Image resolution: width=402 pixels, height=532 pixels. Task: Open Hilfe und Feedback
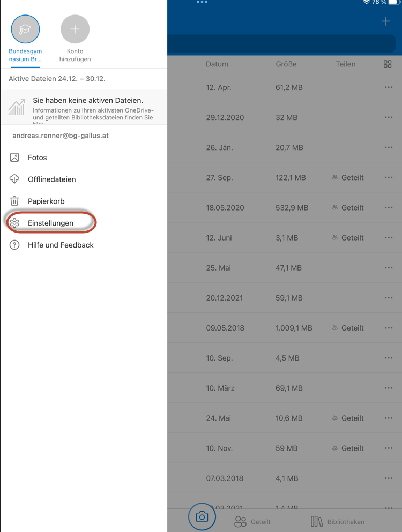coord(61,245)
